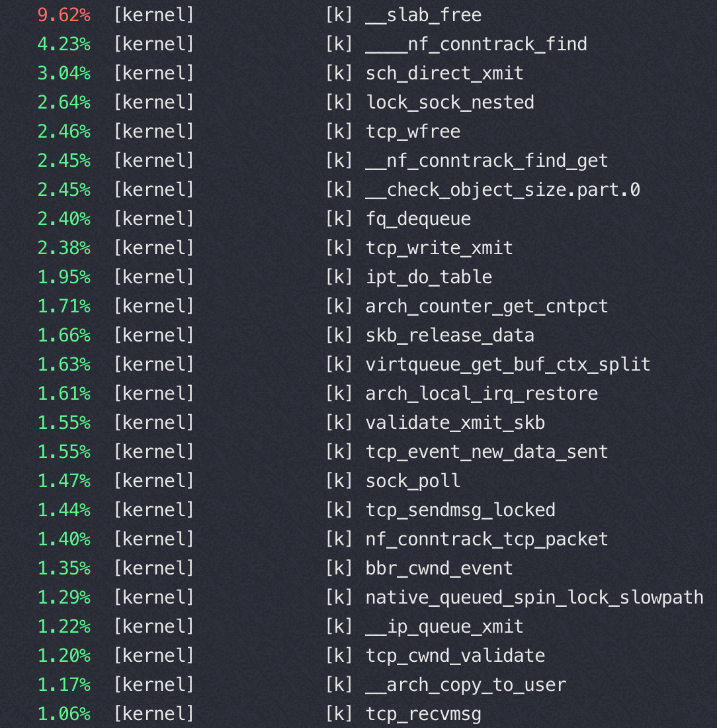Select [kernel] label next to sock_poll
Screen dimensions: 717x728
[153, 481]
